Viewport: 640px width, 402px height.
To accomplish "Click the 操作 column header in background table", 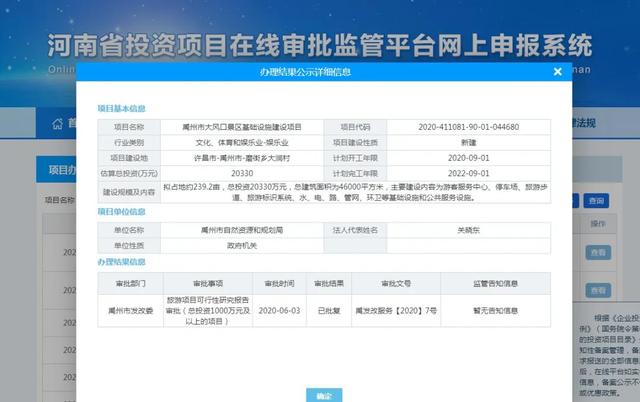I will click(598, 224).
